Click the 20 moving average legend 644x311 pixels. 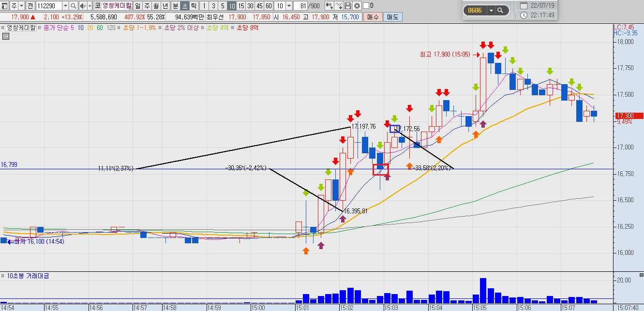click(90, 28)
